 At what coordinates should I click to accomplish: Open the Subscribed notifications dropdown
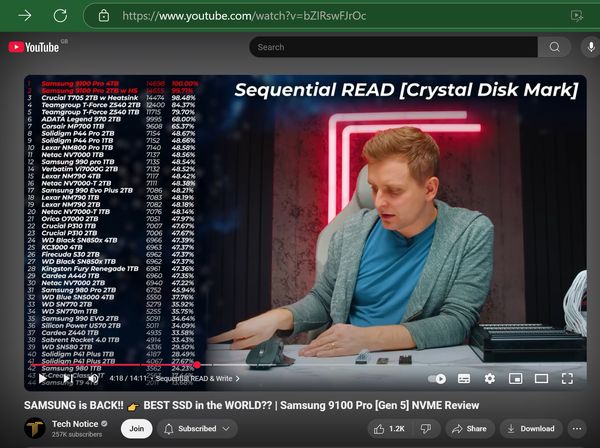coord(197,428)
